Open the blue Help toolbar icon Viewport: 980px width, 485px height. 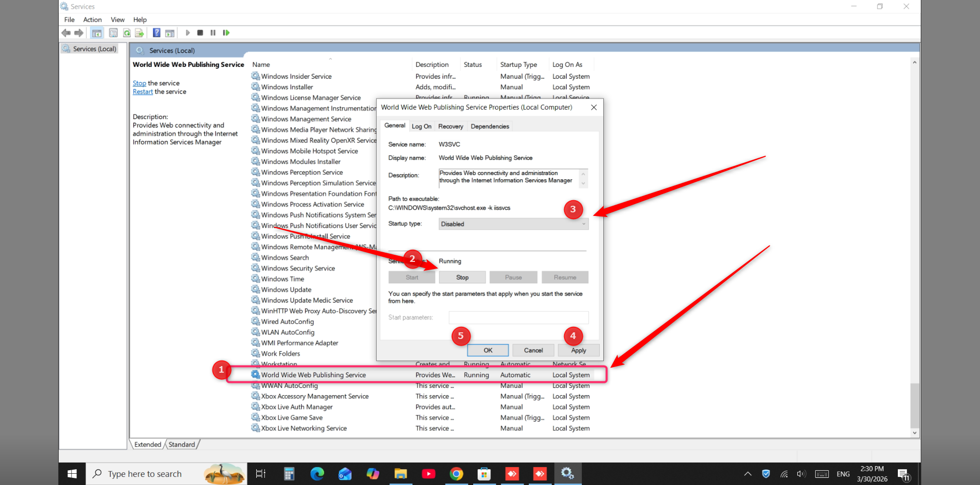point(157,33)
